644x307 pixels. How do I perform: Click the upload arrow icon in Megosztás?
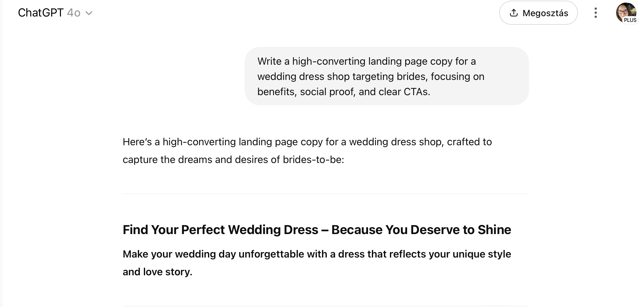click(x=513, y=13)
